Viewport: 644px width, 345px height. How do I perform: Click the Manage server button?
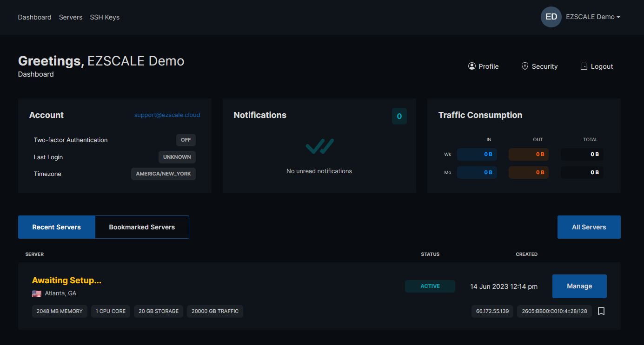click(579, 286)
